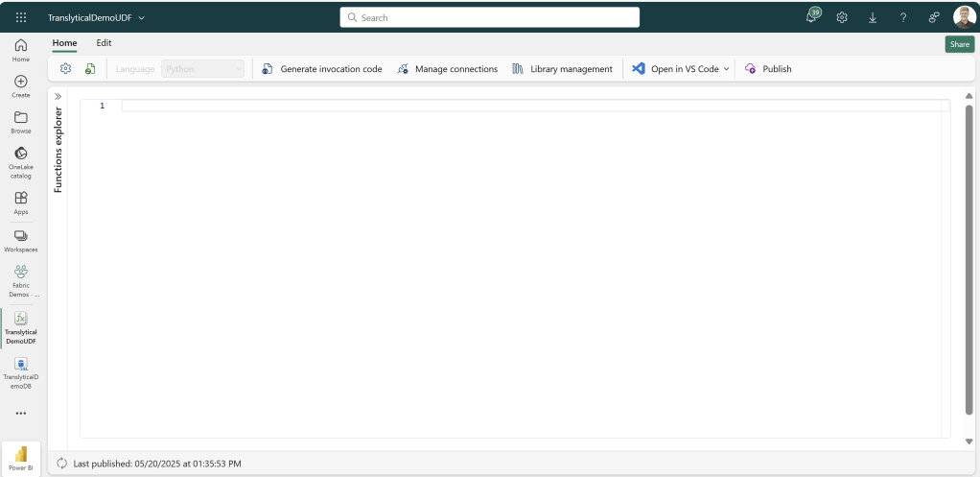Open OneLake catalog in the sidebar
Screen dimensions: 980x477
point(21,159)
